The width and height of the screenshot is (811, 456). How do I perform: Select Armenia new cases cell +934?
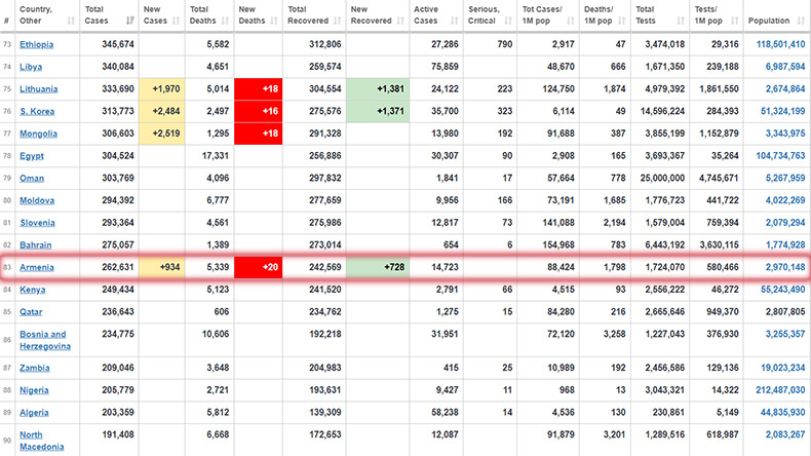pyautogui.click(x=162, y=267)
